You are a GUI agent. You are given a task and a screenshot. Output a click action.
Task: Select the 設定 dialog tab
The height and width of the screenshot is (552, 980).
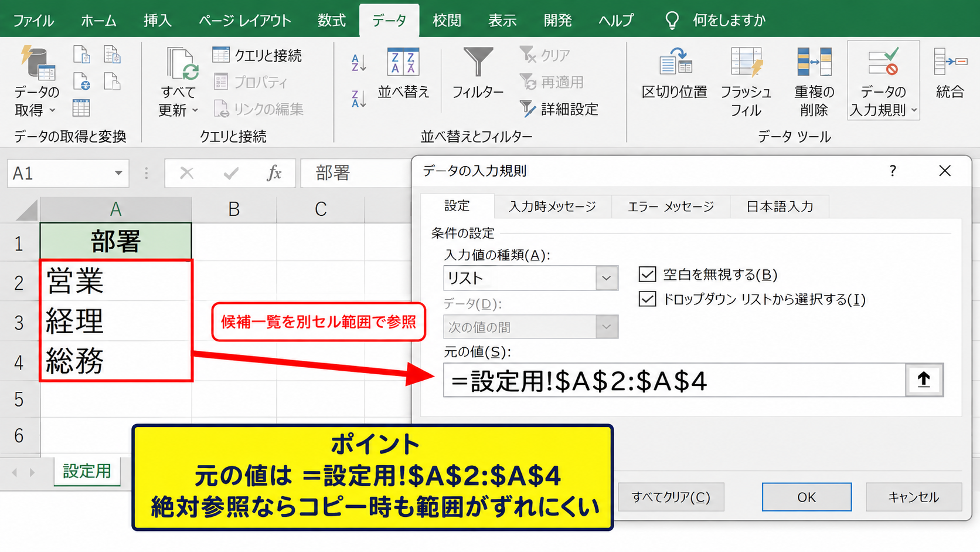[x=457, y=206]
